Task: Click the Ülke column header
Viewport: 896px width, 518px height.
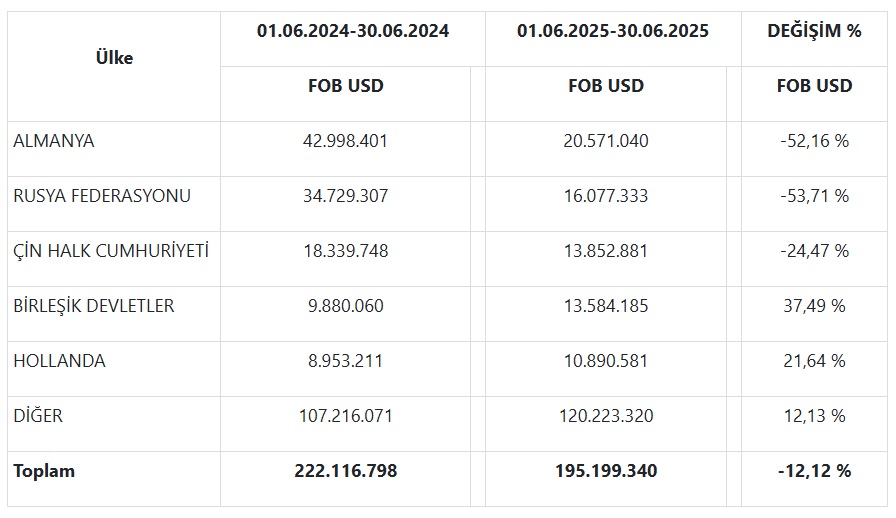Action: pos(114,58)
